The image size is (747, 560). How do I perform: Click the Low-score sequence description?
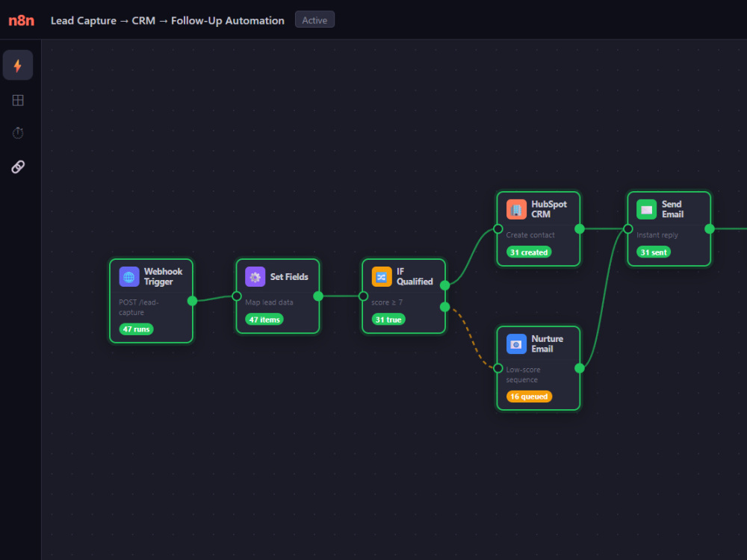pos(523,375)
